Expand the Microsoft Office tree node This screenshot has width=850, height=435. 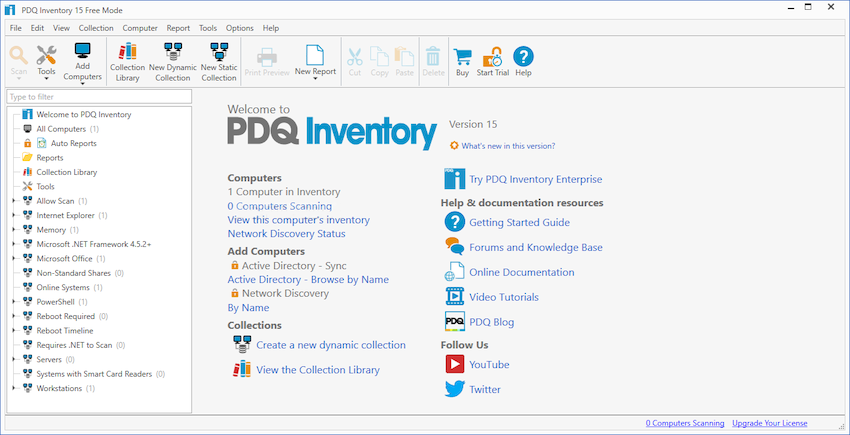coord(14,258)
